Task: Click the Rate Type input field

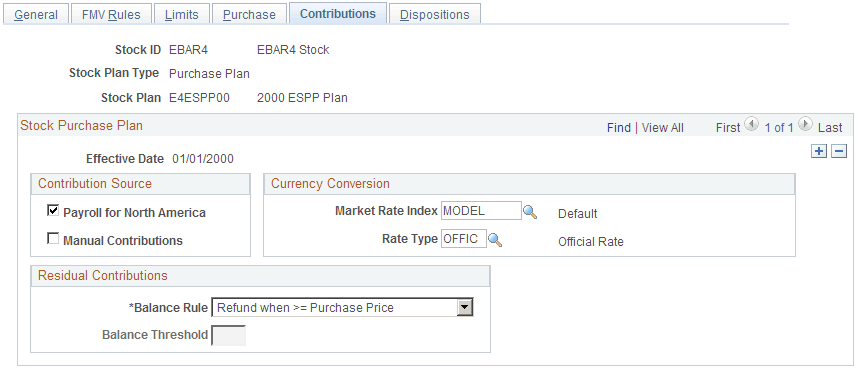Action: [x=463, y=238]
